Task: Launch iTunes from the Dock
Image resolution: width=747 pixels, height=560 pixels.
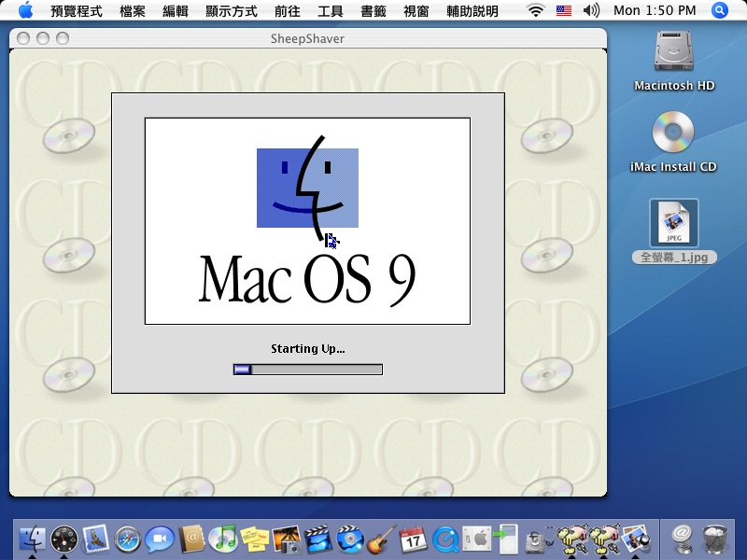Action: 223,539
